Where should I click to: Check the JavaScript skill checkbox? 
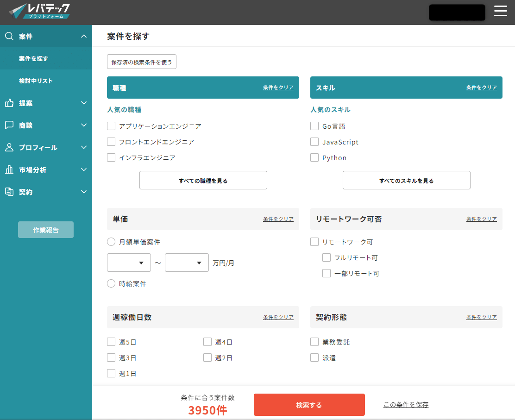click(314, 142)
